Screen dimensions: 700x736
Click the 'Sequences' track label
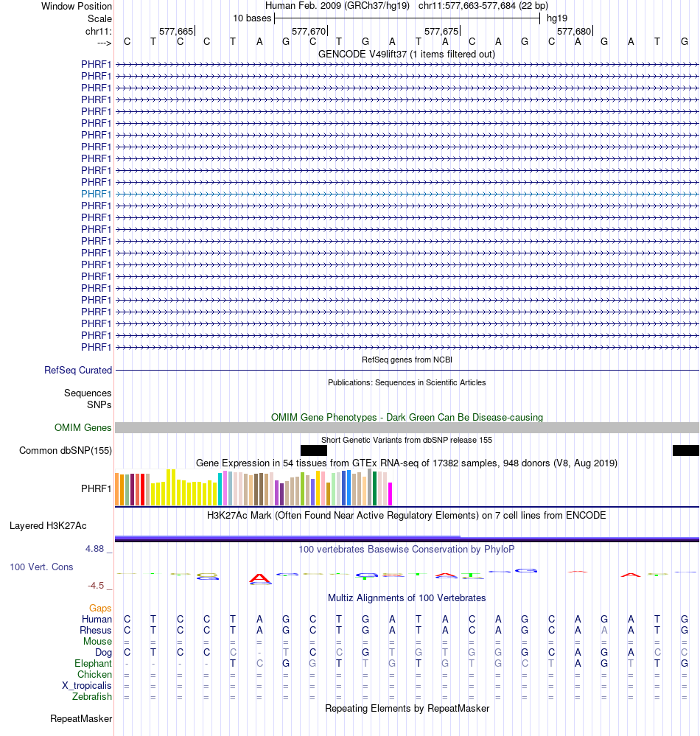[88, 393]
